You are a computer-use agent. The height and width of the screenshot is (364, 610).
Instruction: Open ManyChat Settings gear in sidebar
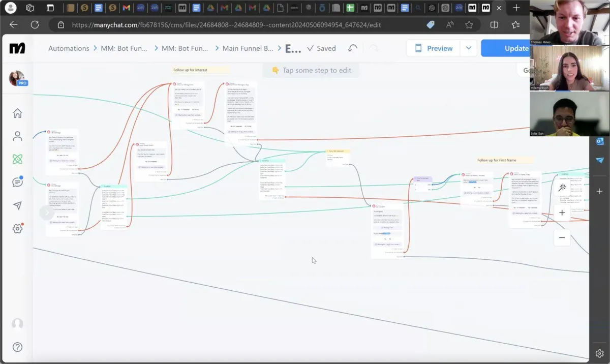17,228
